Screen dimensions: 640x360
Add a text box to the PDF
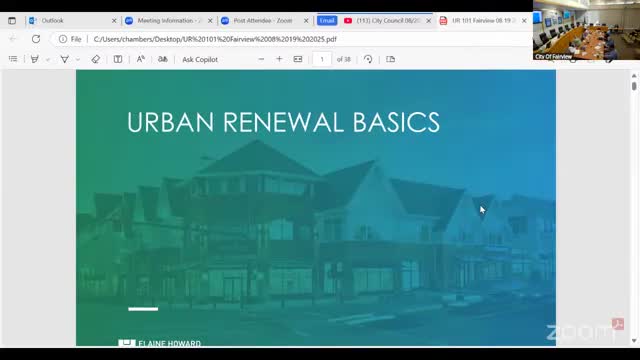[118, 59]
